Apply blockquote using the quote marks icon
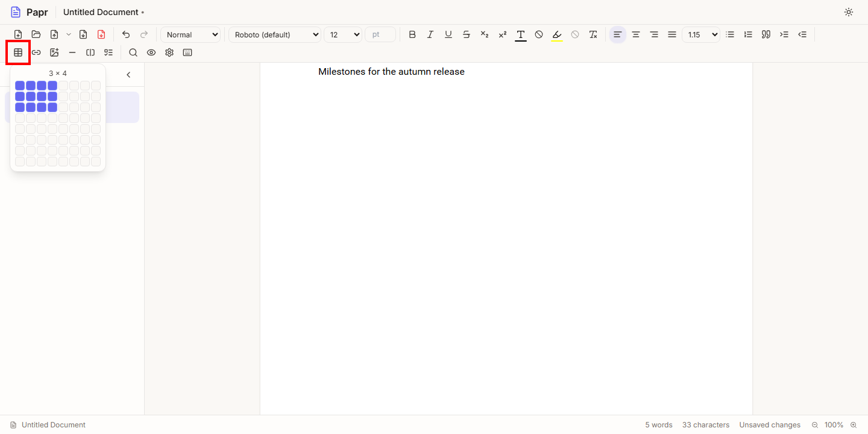Screen dimensions: 868x434 pyautogui.click(x=766, y=34)
